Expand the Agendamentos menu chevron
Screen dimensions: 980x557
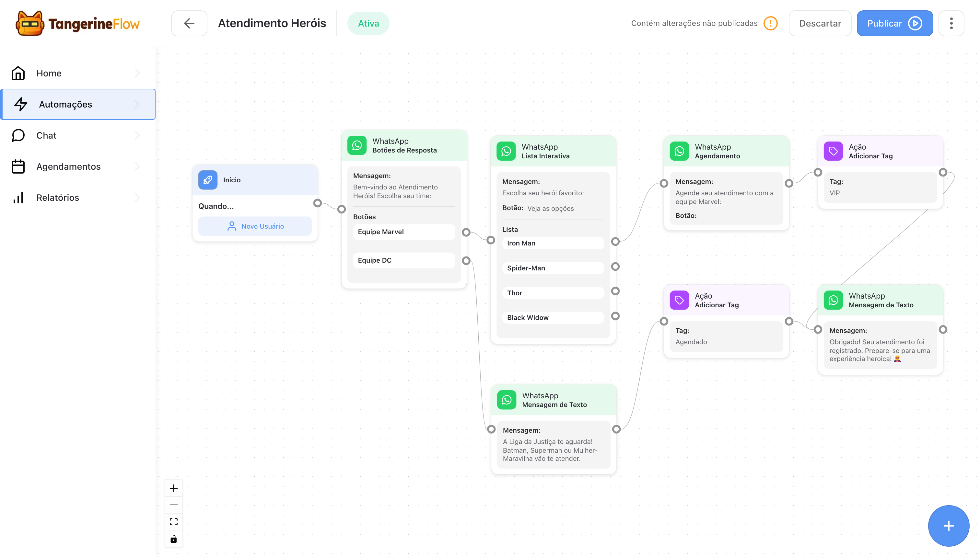click(137, 166)
